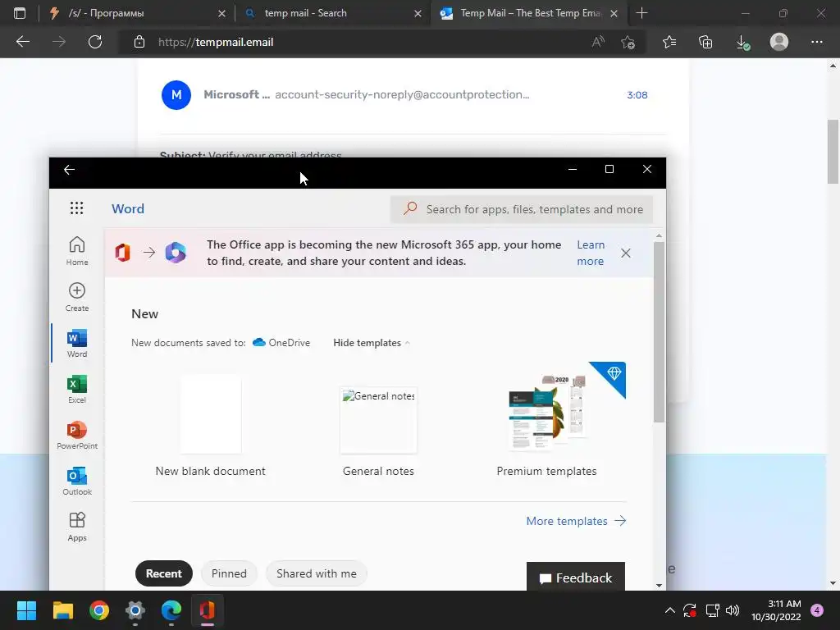Open Settings from the taskbar

click(135, 610)
